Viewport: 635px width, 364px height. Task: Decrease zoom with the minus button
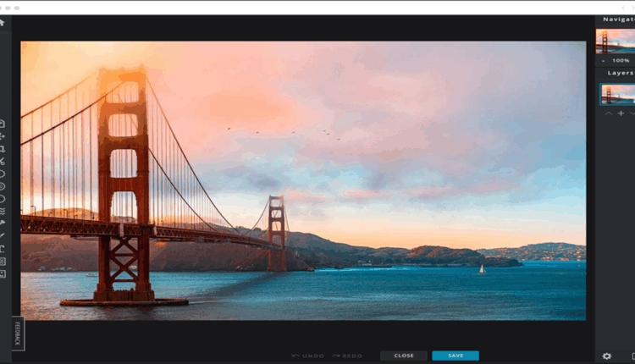(x=603, y=61)
